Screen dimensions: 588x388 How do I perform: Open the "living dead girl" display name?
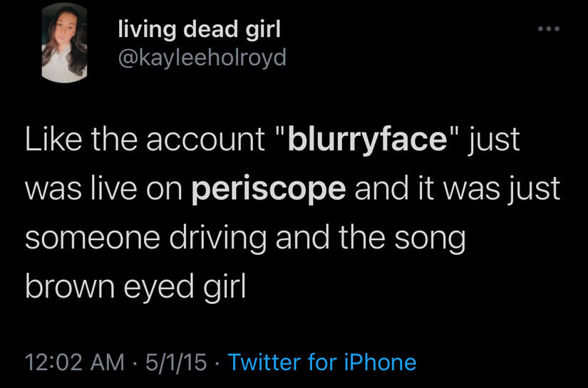click(199, 30)
